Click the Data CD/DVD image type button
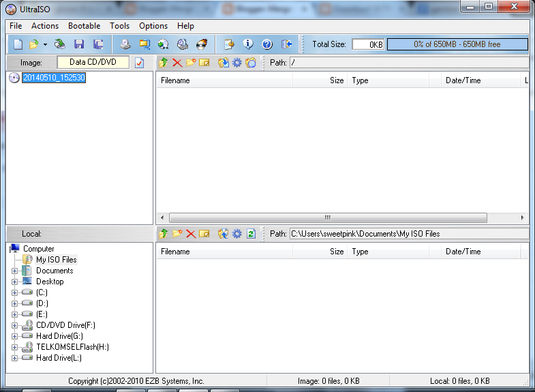 tap(93, 62)
